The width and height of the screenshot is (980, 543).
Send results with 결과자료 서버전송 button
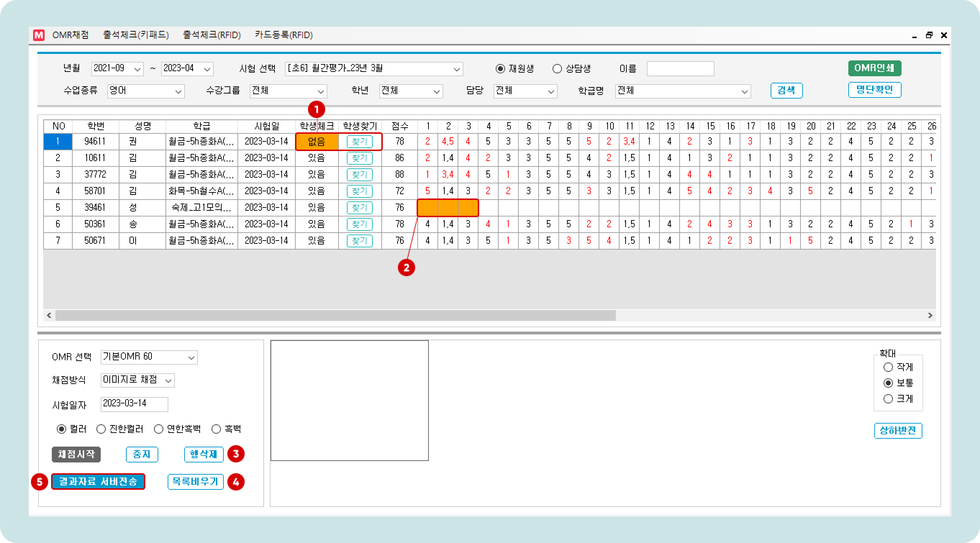(98, 482)
